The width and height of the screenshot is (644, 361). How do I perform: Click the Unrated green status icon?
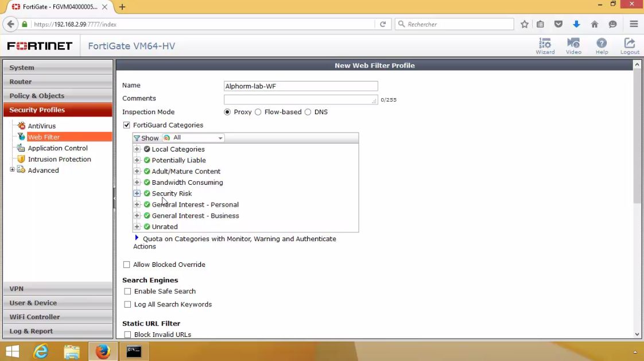tap(146, 227)
